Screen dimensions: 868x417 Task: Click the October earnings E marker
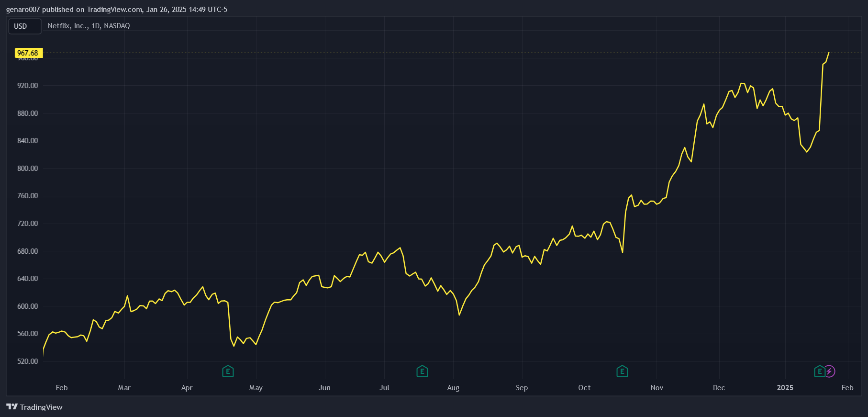tap(622, 371)
